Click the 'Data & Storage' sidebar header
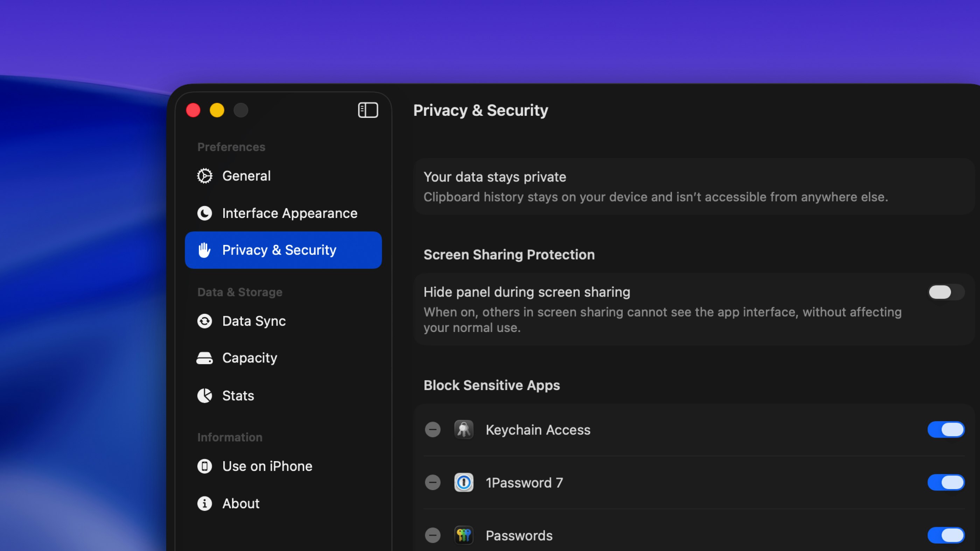The image size is (980, 551). click(240, 292)
